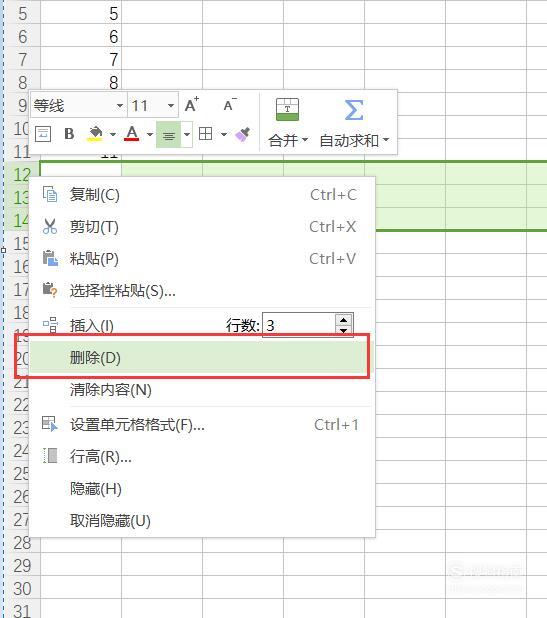Click the copy icon in context menu
The height and width of the screenshot is (618, 547).
click(50, 194)
